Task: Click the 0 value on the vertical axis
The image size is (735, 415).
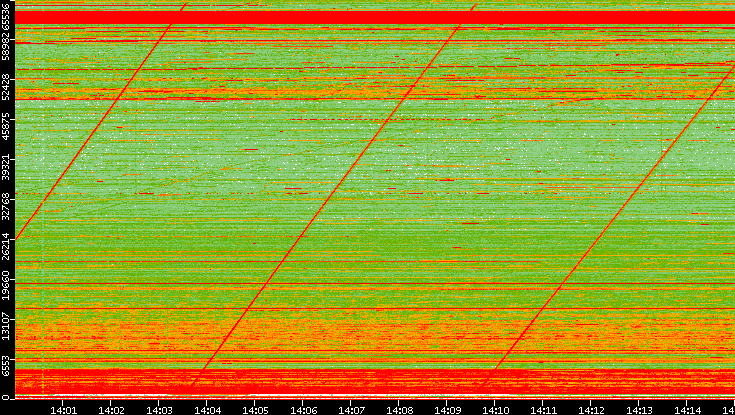Action: [x=5, y=398]
